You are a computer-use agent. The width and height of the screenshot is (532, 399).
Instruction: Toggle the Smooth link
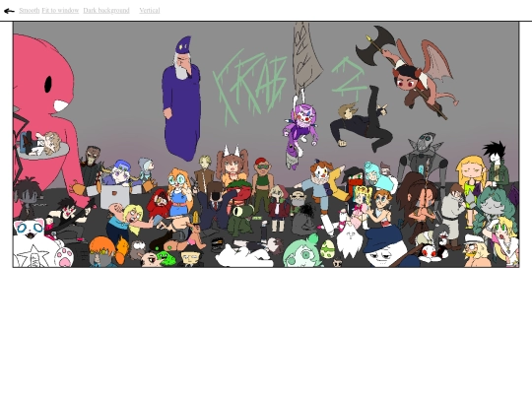30,11
